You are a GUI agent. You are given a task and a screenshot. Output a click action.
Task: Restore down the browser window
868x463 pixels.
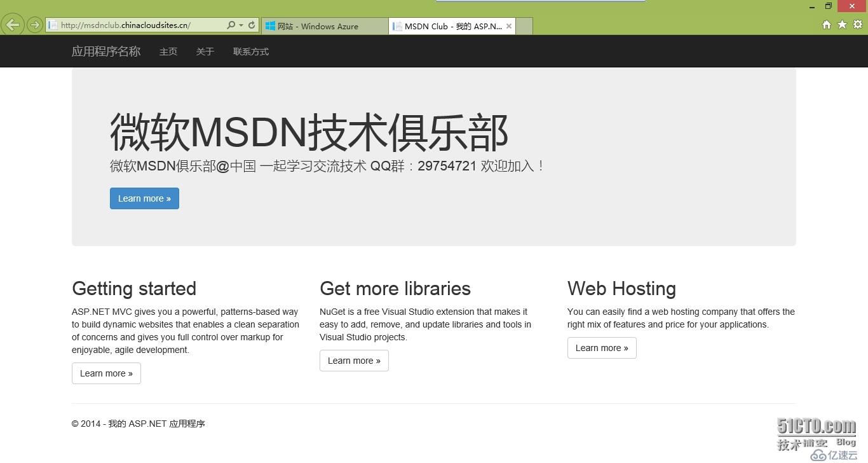coord(829,6)
